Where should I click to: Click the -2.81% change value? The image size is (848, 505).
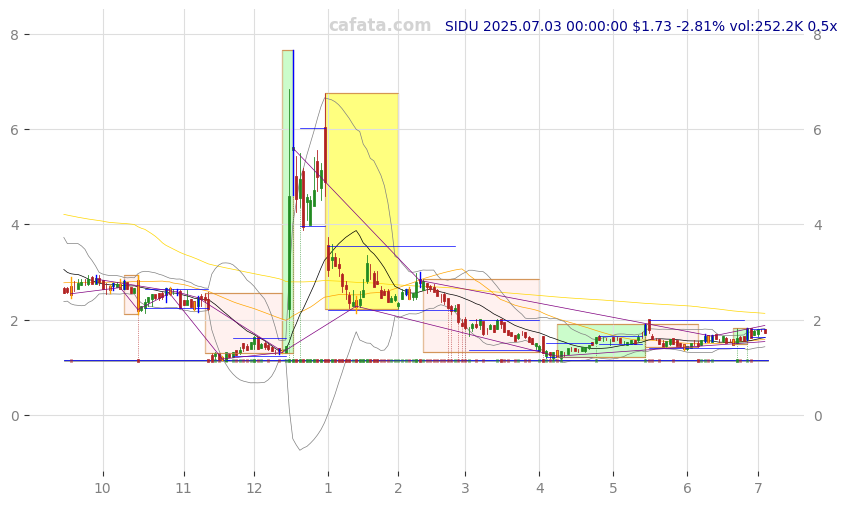[x=700, y=26]
